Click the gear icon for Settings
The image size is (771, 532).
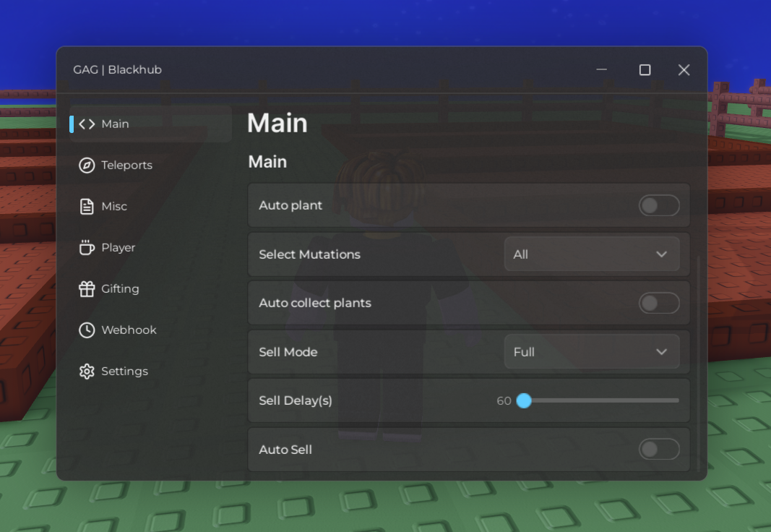tap(87, 372)
